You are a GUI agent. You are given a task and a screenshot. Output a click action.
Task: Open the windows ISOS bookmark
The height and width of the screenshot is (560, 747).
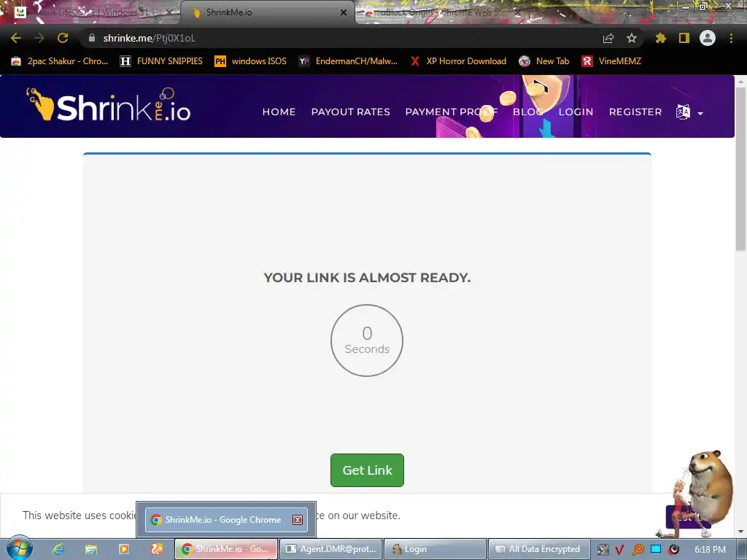coord(251,61)
